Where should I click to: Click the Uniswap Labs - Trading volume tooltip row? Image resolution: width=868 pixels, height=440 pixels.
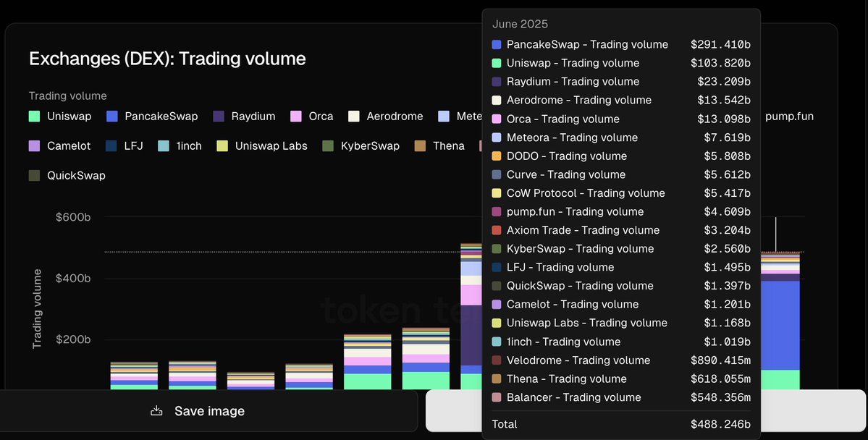pyautogui.click(x=621, y=323)
